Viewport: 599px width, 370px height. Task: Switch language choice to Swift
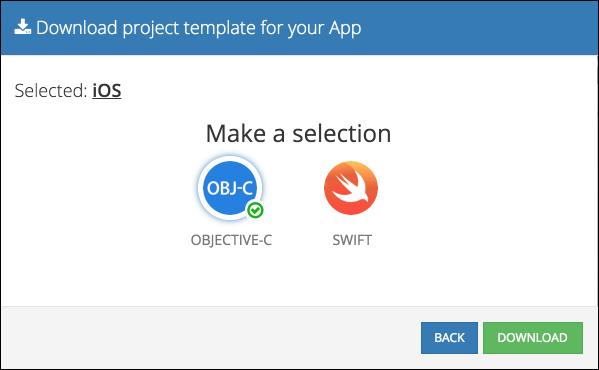[351, 188]
